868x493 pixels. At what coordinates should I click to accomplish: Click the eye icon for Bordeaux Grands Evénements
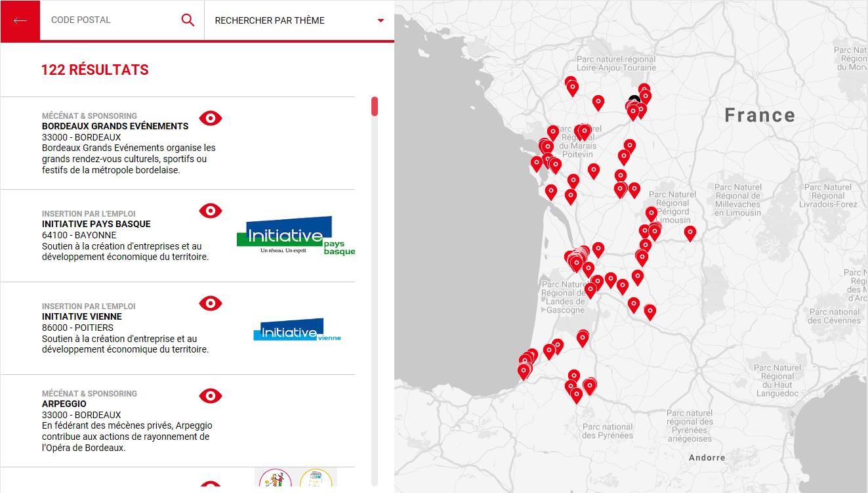211,118
